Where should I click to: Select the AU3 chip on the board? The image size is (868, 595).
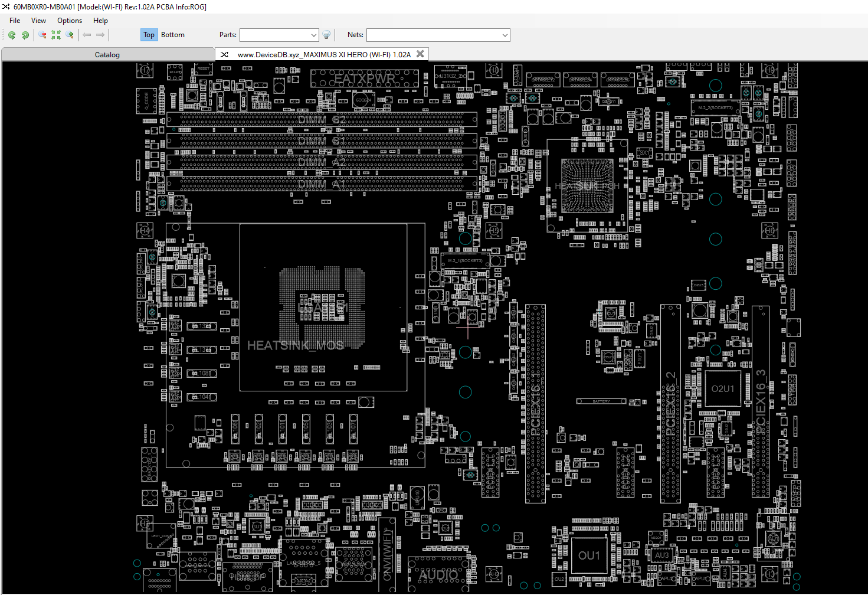point(662,555)
